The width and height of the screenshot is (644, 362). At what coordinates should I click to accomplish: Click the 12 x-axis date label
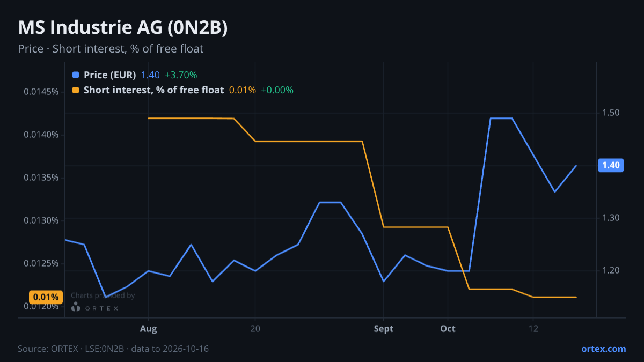tap(533, 328)
